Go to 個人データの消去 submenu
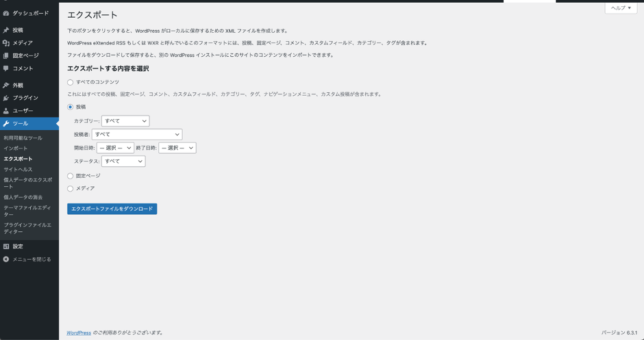This screenshot has height=340, width=644. point(23,197)
